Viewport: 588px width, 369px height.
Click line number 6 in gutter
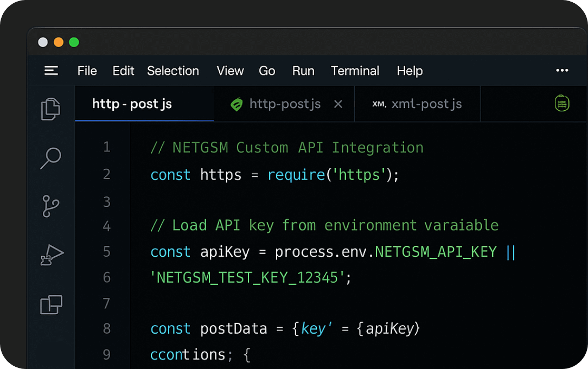pos(107,277)
